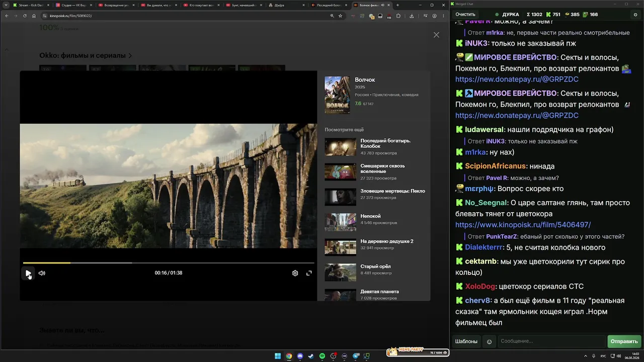This screenshot has width=644, height=362.
Task: Click the Dialekterrr username in chat
Action: point(484,247)
